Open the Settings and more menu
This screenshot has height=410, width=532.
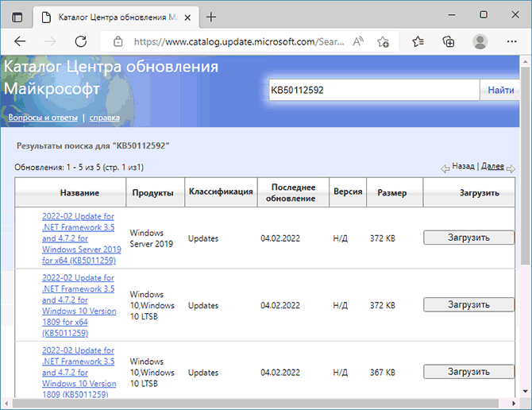tap(511, 41)
